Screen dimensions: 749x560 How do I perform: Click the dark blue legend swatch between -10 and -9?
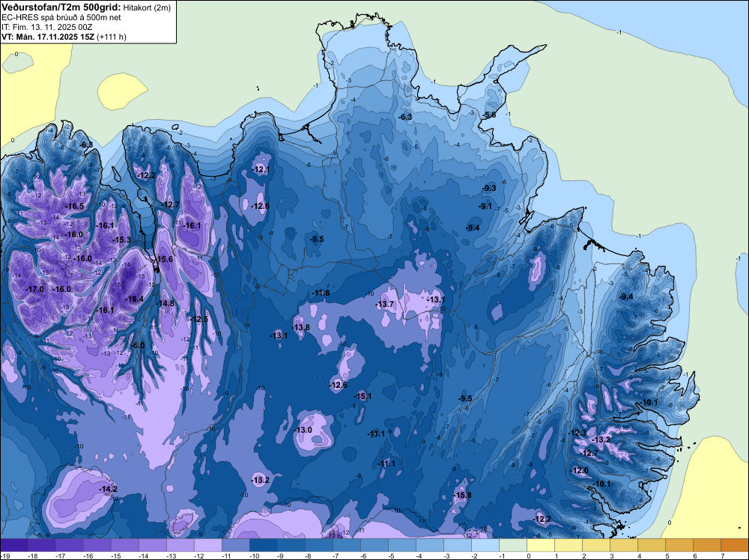(x=264, y=545)
